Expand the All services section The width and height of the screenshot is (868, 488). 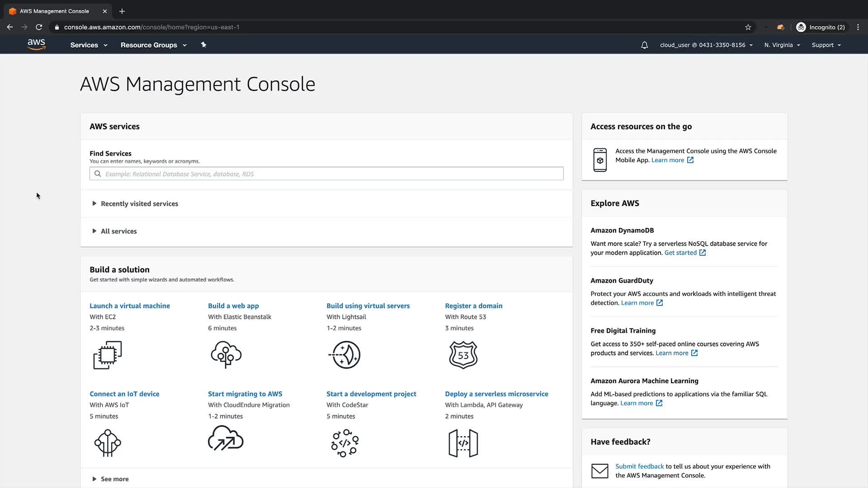(118, 231)
